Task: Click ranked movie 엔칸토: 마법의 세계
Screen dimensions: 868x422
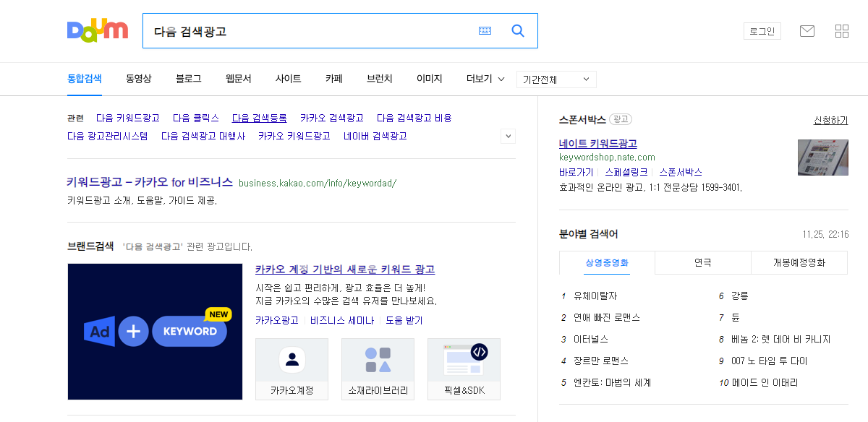Action: coord(612,382)
